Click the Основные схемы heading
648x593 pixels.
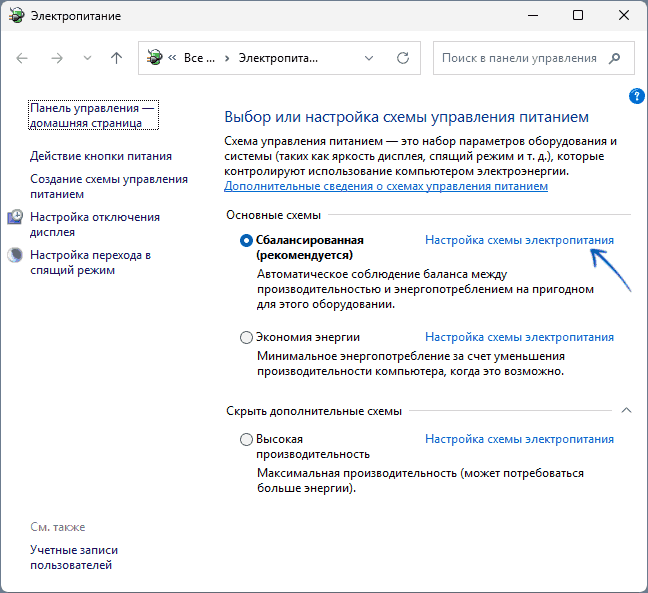click(x=274, y=215)
